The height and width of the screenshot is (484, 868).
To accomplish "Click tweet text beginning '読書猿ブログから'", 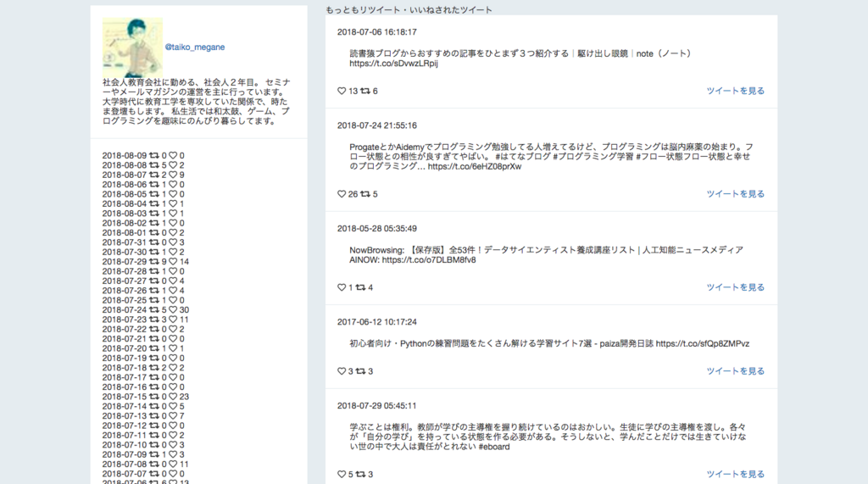I will pyautogui.click(x=520, y=58).
